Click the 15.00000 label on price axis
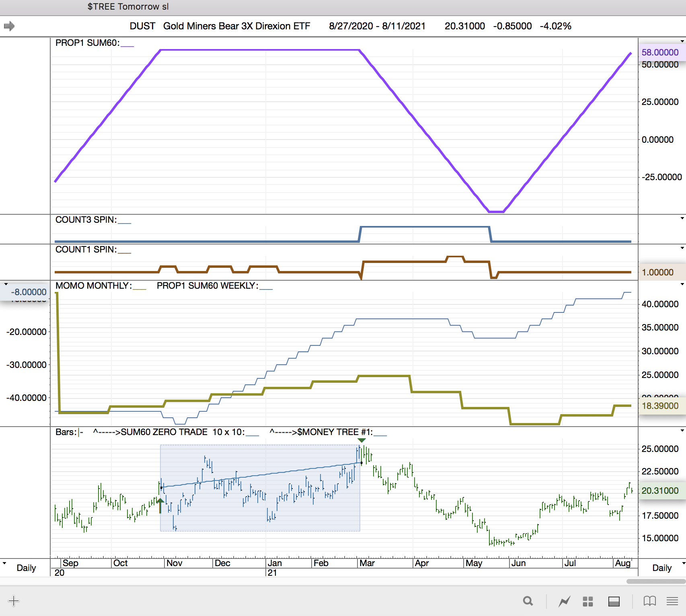 click(660, 538)
